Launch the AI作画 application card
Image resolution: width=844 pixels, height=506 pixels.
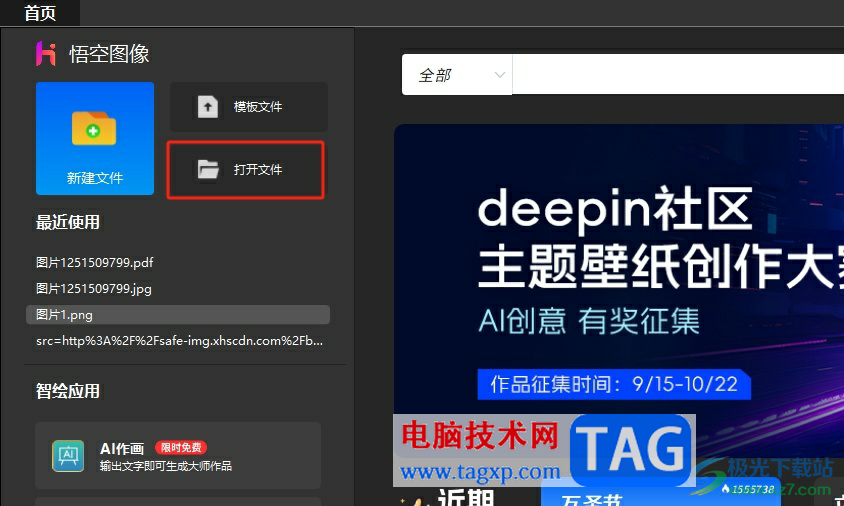point(178,455)
